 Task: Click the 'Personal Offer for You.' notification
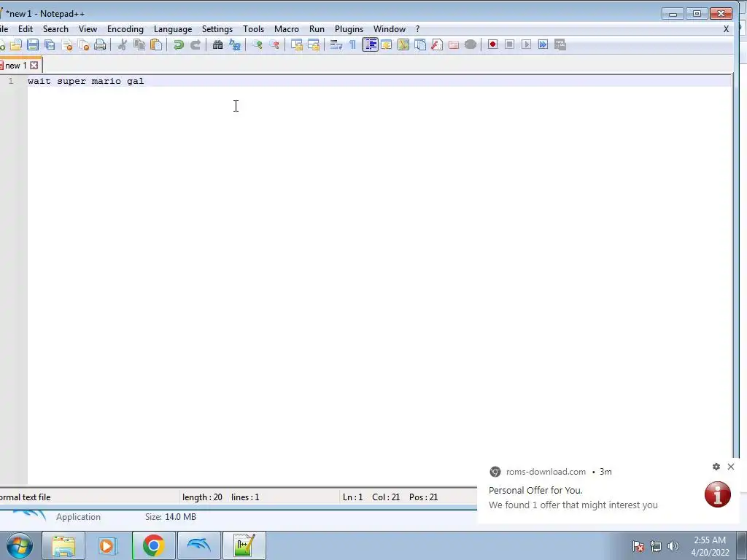535,490
